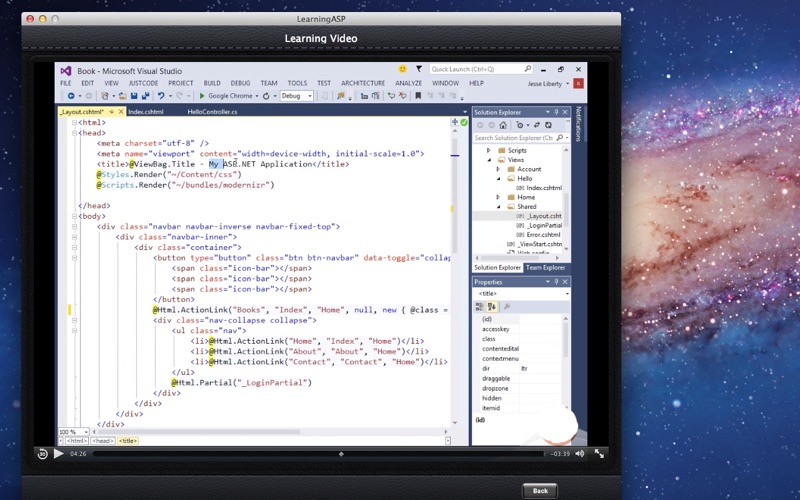Switch to Team Explorer tab
Screen dimensions: 800x500
pyautogui.click(x=545, y=267)
